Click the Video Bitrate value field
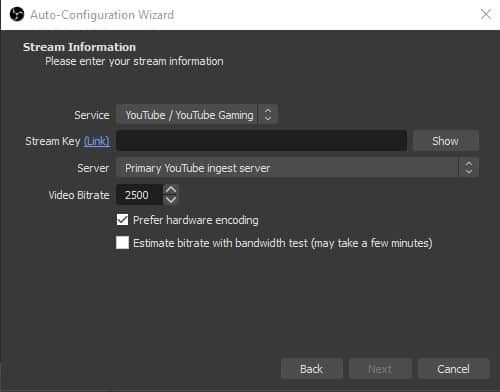This screenshot has width=500, height=392. [139, 195]
